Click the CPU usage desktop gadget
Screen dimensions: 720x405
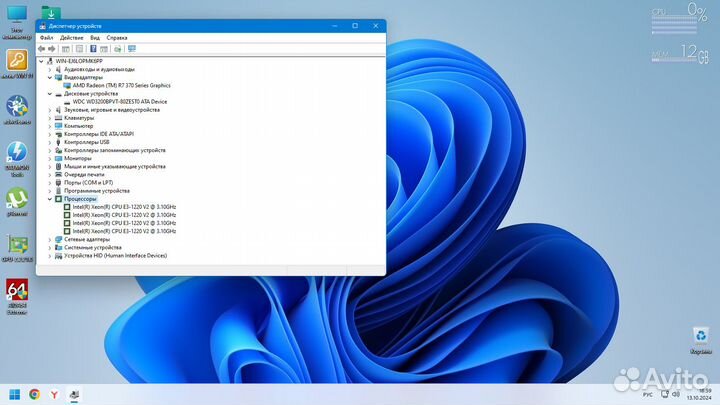point(680,18)
